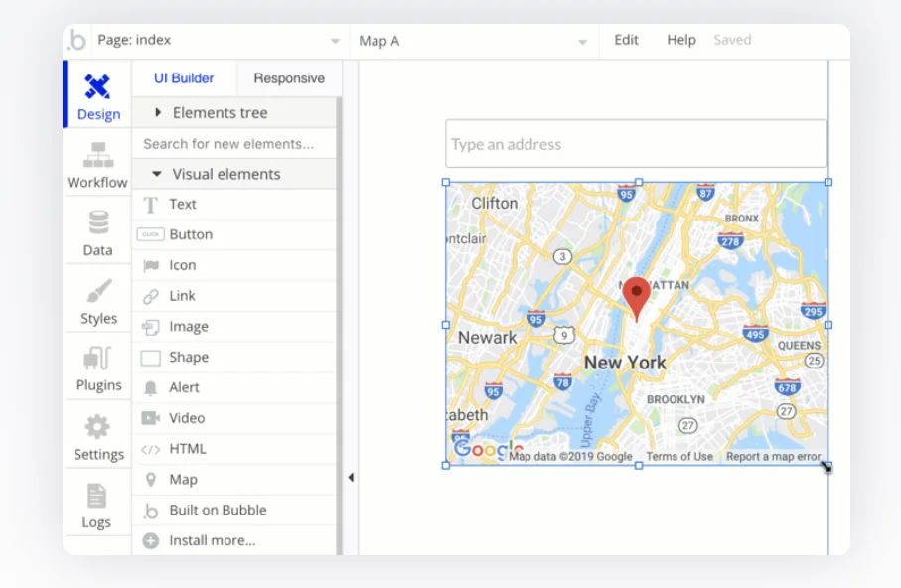Collapse the Visual elements group
This screenshot has height=588, width=901.
point(157,174)
